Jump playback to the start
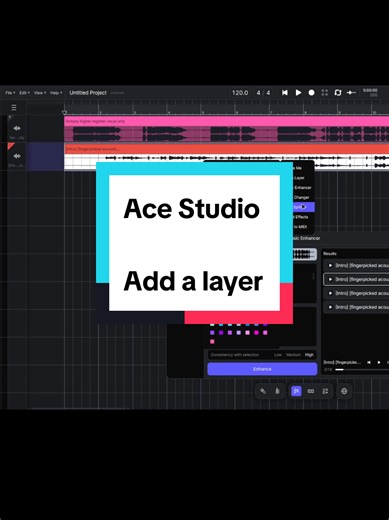Image resolution: width=389 pixels, height=520 pixels. (x=285, y=93)
